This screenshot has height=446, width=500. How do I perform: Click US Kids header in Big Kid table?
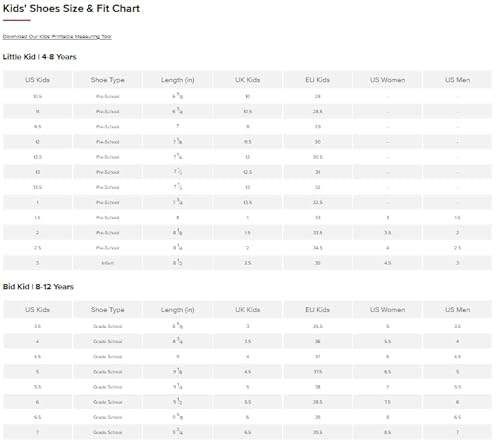(x=37, y=310)
